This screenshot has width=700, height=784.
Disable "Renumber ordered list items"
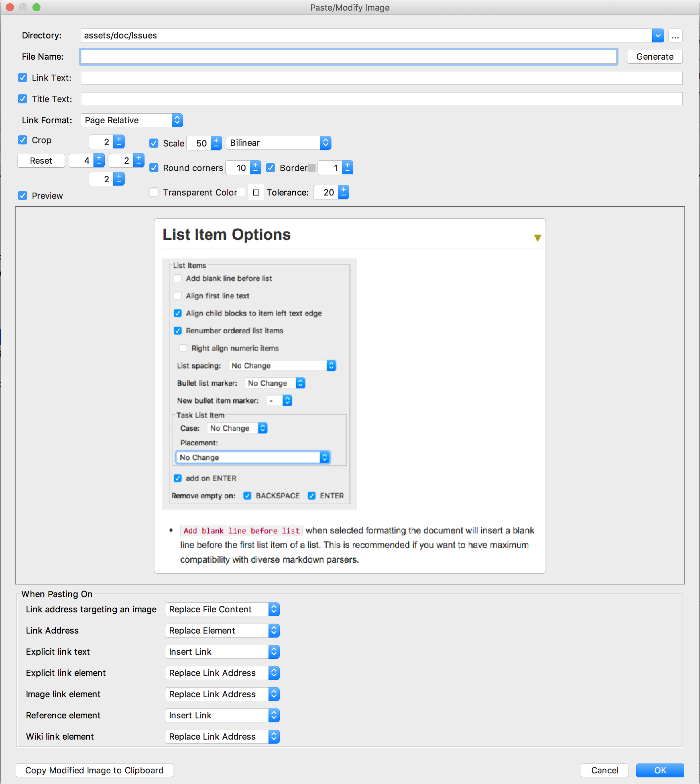(x=177, y=331)
